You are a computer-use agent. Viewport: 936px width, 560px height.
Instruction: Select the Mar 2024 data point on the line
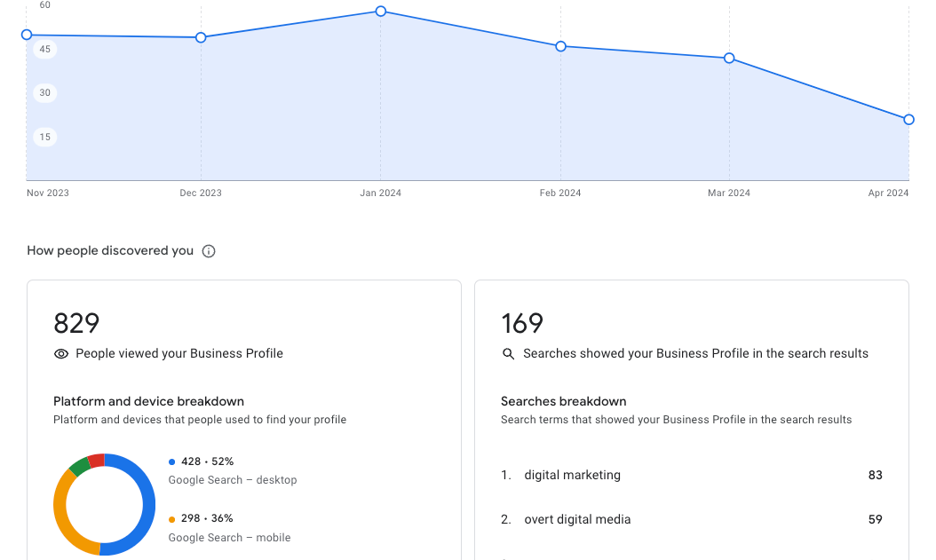[729, 59]
